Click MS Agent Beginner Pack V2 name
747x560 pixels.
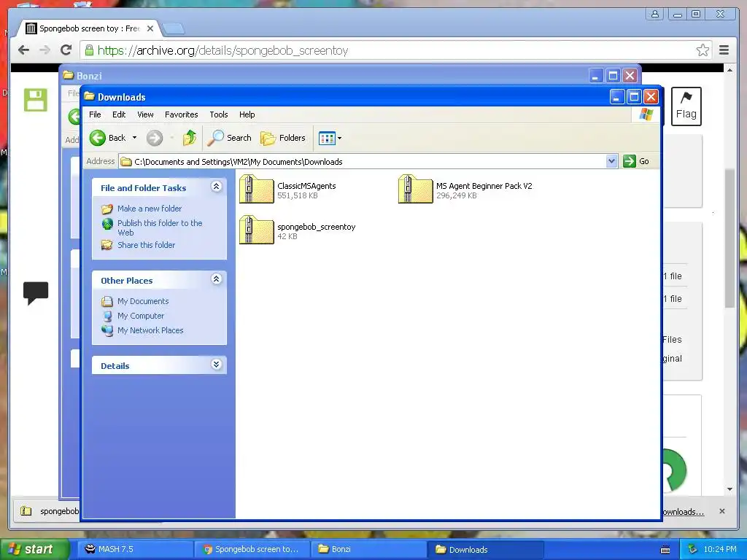click(484, 186)
